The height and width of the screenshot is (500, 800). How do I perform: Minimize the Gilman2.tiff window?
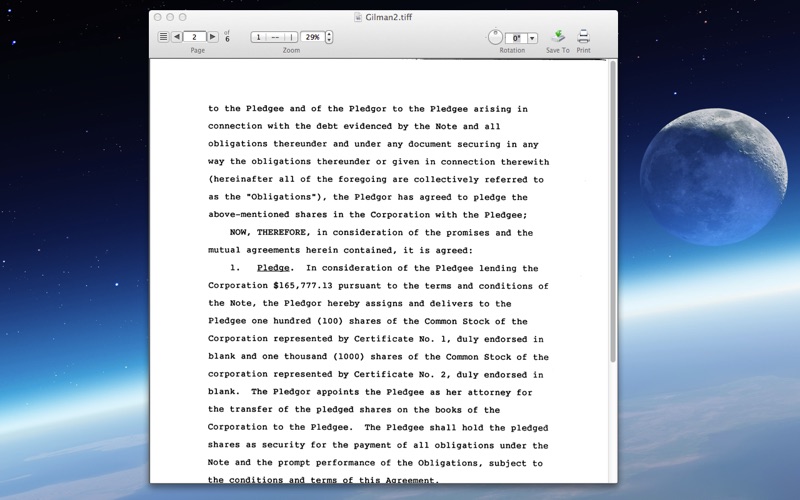pos(170,17)
